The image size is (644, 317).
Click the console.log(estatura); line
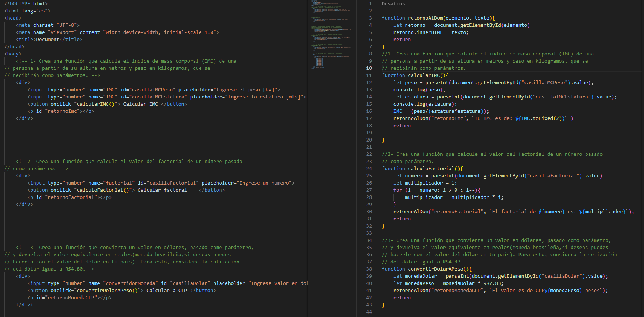point(425,104)
